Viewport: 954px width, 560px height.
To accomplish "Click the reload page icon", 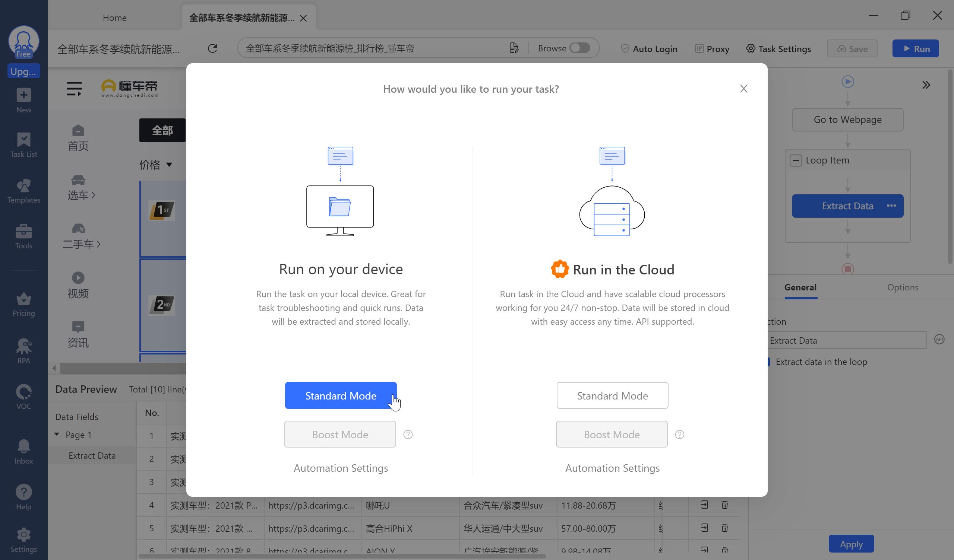I will pyautogui.click(x=212, y=48).
